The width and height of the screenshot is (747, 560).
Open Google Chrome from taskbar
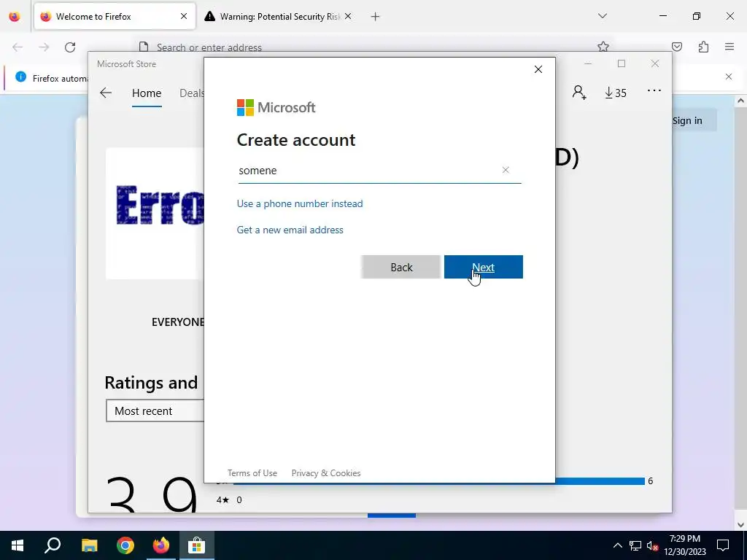click(x=125, y=545)
